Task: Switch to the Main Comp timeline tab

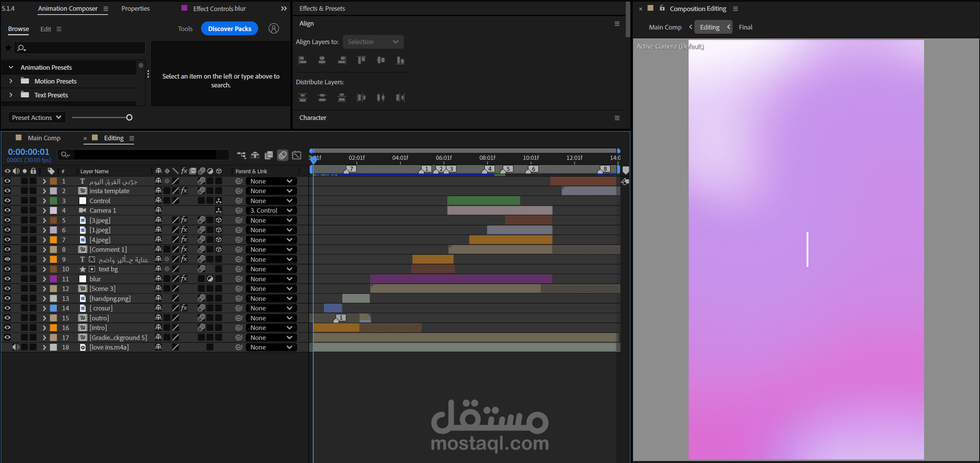Action: [44, 138]
